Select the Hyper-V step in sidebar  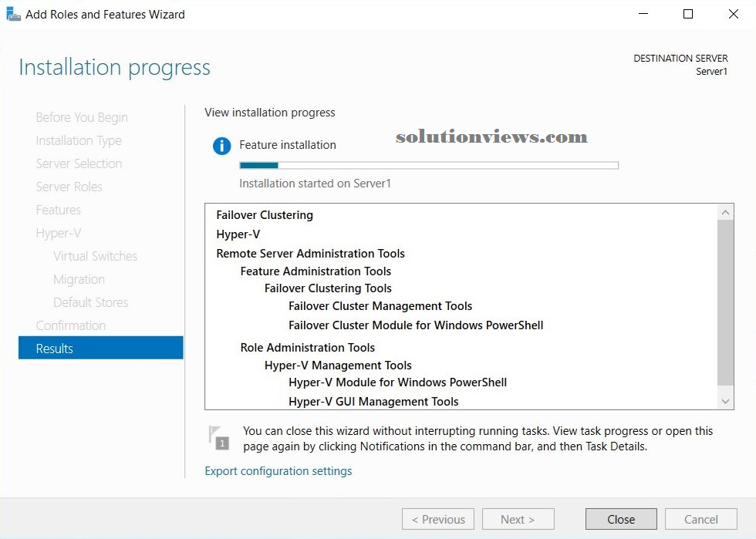click(59, 234)
